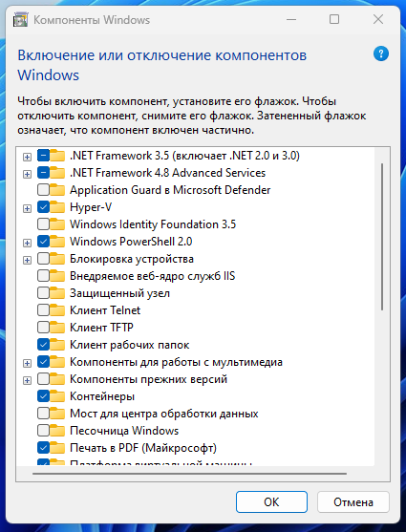Toggle .NET Framework 4.8 Advanced Services checkbox
This screenshot has width=406, height=532.
43,173
